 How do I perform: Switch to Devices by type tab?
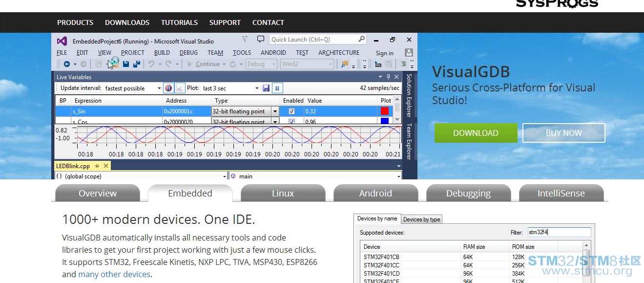click(422, 219)
